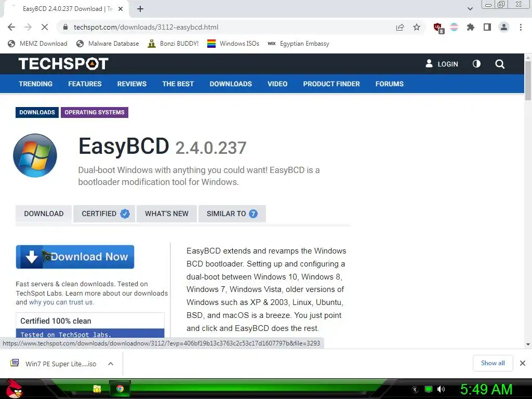Follow the 'why you can trust us' link
The image size is (532, 399).
(x=61, y=302)
